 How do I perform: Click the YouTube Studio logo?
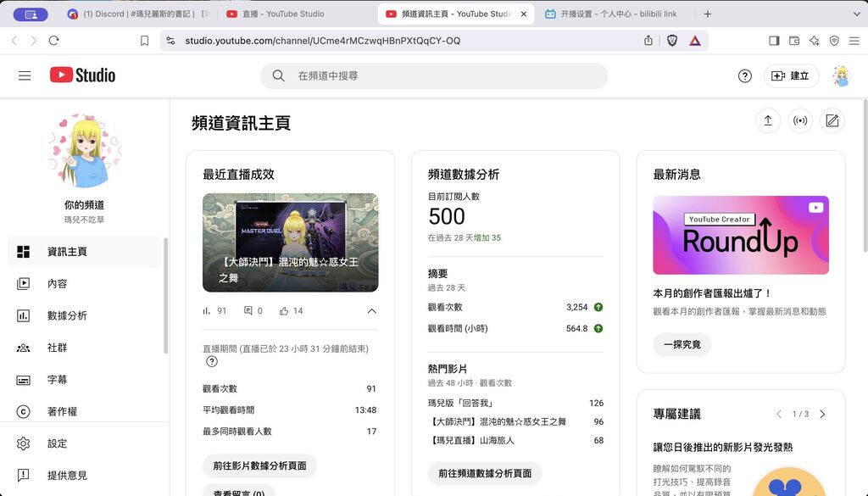click(x=82, y=75)
